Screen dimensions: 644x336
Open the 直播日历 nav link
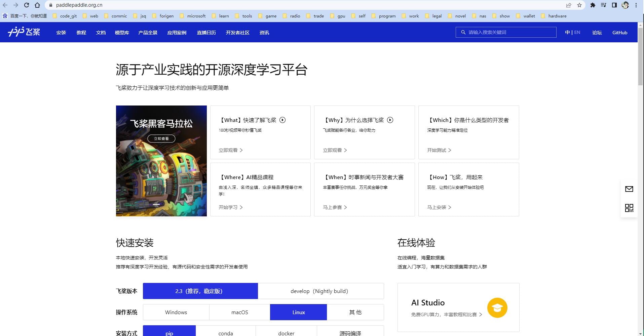206,33
